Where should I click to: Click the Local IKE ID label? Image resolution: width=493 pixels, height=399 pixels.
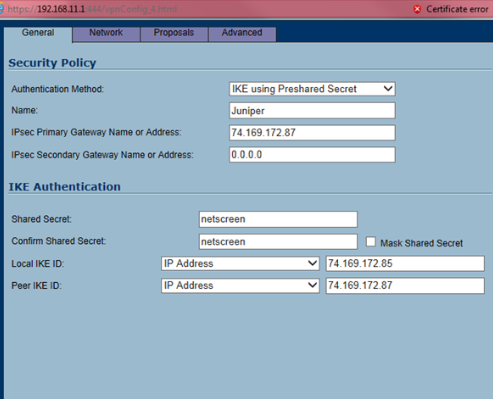coord(38,264)
